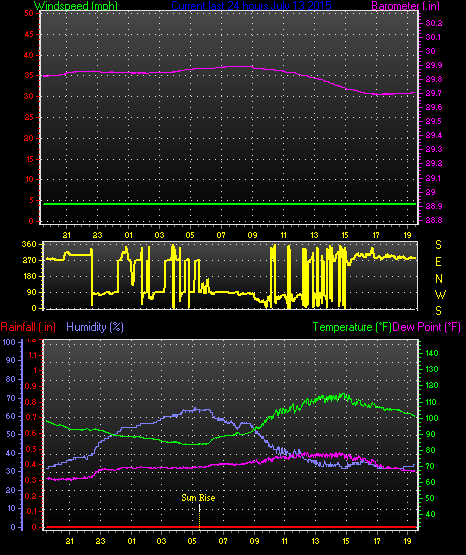Click the Temperature (°F) legend label
The image size is (466, 555).
pyautogui.click(x=352, y=327)
